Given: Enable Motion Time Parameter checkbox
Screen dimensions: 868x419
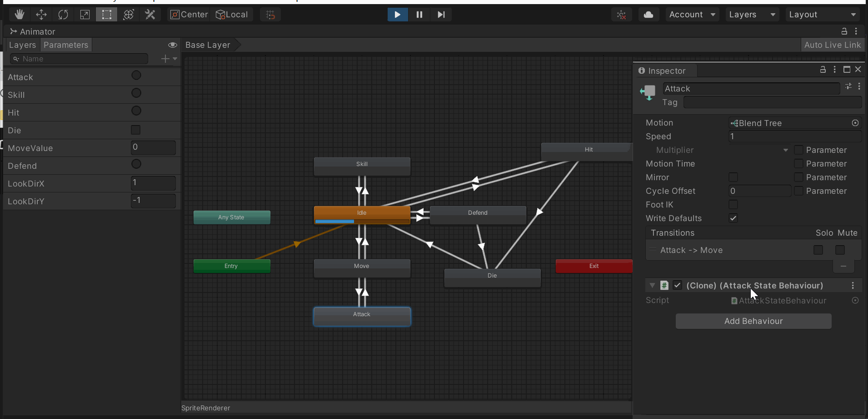Looking at the screenshot, I should [x=798, y=163].
